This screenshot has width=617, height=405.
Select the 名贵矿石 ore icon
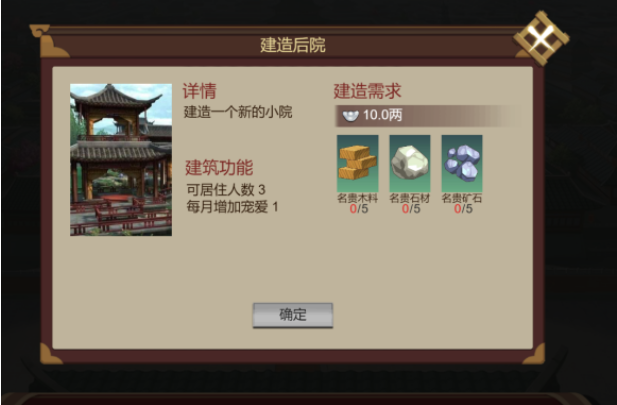point(462,163)
